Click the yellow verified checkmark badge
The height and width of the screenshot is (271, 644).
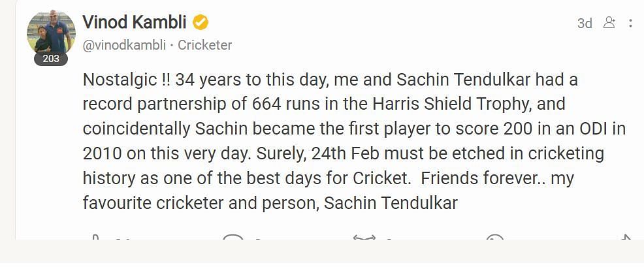[201, 23]
